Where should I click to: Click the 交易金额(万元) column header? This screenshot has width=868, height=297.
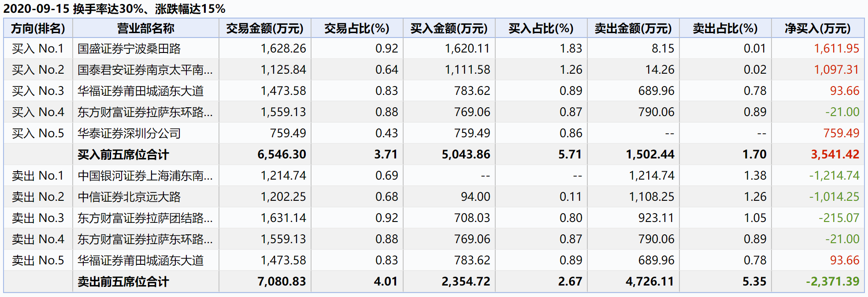[265, 29]
